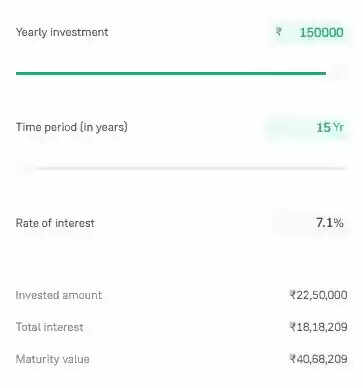Screen dimensions: 363x388
Task: Click the Yr unit suffix in time period field
Action: pyautogui.click(x=338, y=127)
